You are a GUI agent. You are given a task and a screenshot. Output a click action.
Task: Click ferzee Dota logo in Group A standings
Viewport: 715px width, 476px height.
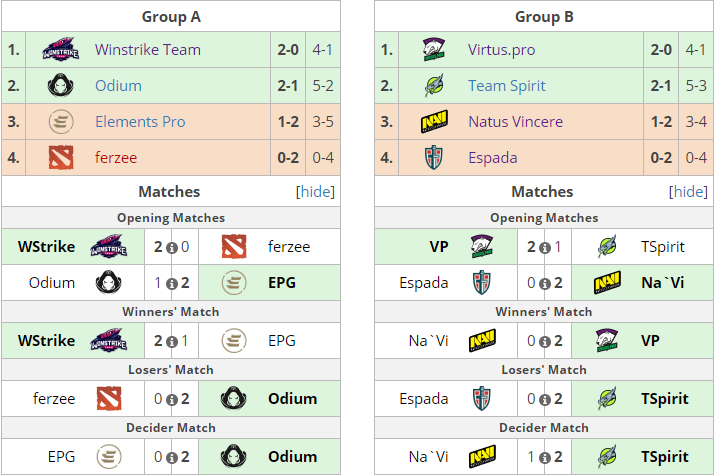[61, 158]
